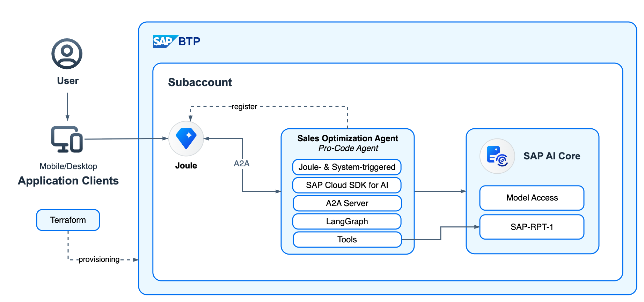Select the Mobile/Desktop devices icon
Screen dimensions: 644x302
pyautogui.click(x=67, y=139)
